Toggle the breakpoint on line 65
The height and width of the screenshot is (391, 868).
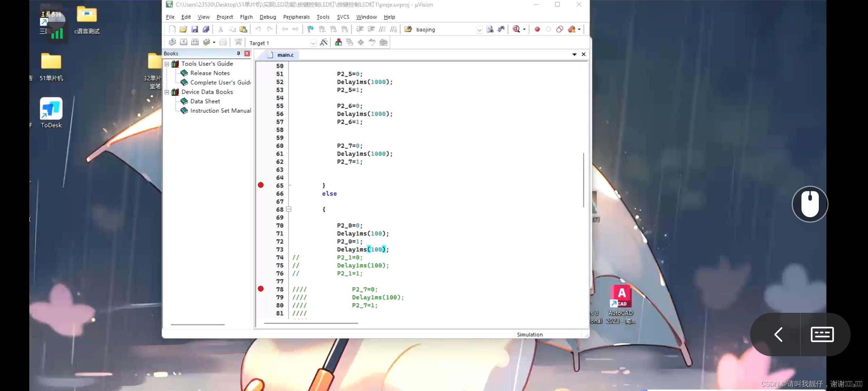click(x=261, y=185)
